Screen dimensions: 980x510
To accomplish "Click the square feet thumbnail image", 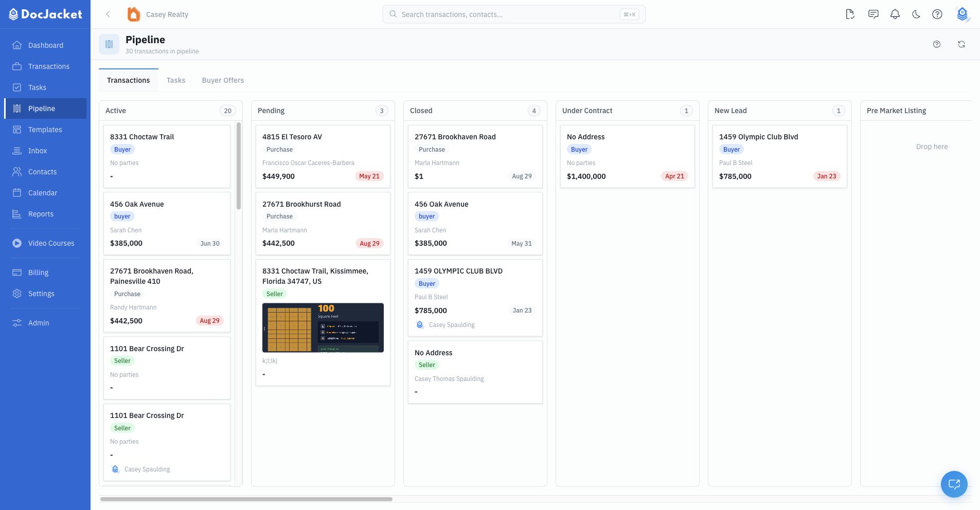I will 323,327.
